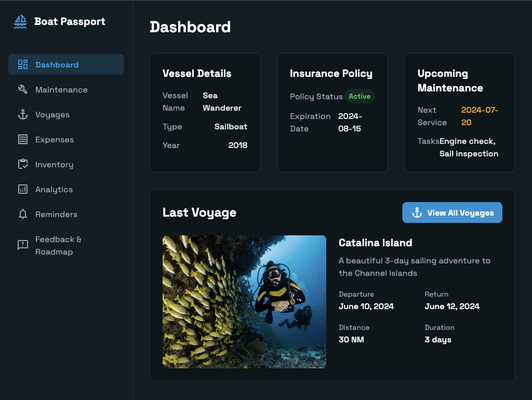This screenshot has height=400, width=532.
Task: Click the Active policy status badge
Action: 360,96
